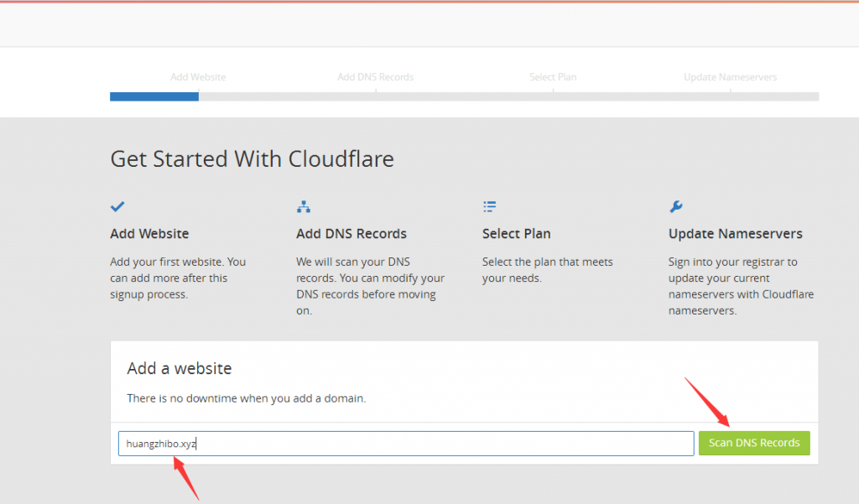Click the 'There is no downtime' text
859x504 pixels.
click(246, 398)
